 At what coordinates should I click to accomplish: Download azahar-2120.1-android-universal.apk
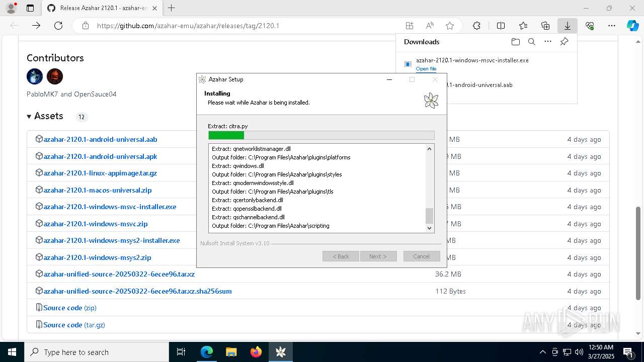tap(100, 156)
